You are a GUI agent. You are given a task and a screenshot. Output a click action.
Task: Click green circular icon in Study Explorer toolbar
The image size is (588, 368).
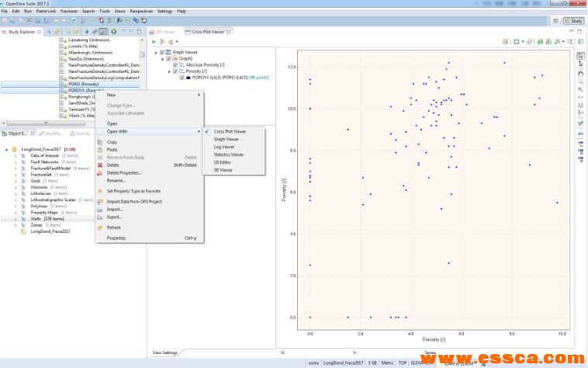(x=114, y=32)
